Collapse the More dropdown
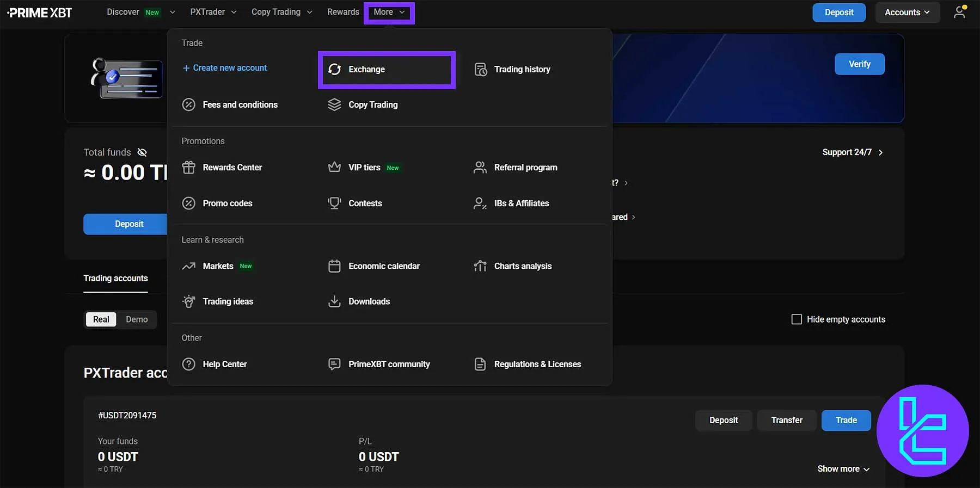This screenshot has height=488, width=980. tap(389, 12)
